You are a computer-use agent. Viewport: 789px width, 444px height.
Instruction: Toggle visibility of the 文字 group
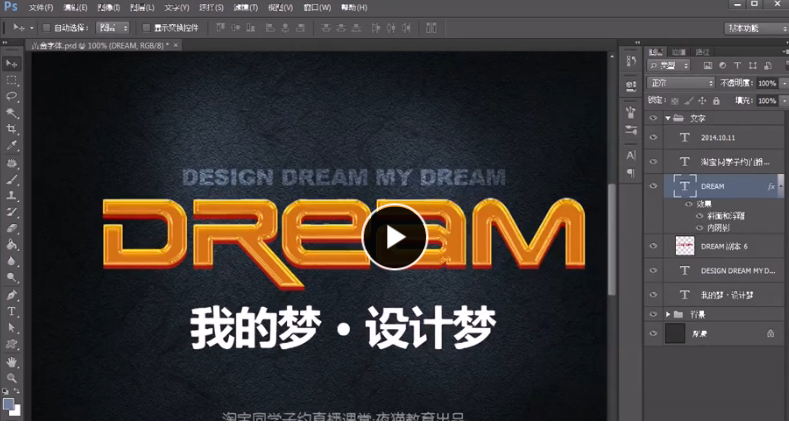point(653,118)
